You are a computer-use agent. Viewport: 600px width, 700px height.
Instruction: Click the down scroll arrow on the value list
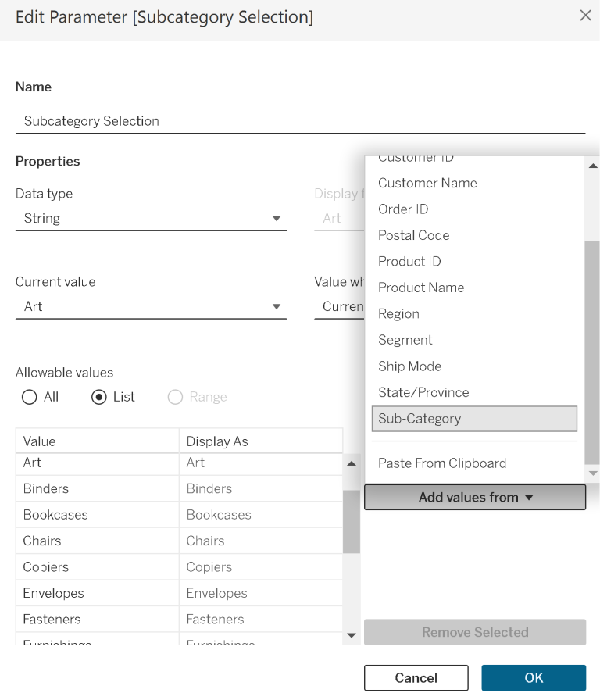pyautogui.click(x=352, y=635)
